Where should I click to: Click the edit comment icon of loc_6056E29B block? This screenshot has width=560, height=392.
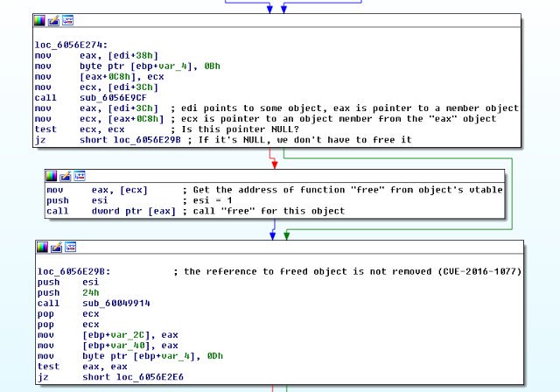click(x=55, y=249)
